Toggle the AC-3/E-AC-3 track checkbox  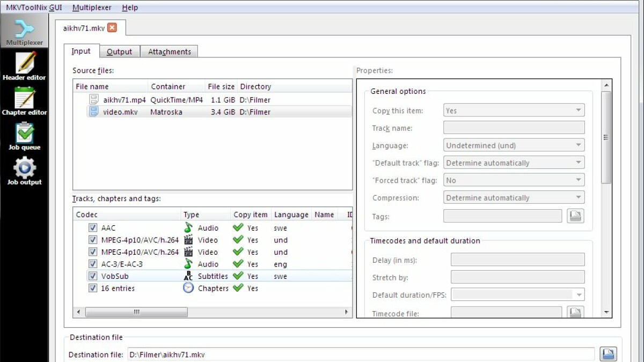tap(93, 264)
